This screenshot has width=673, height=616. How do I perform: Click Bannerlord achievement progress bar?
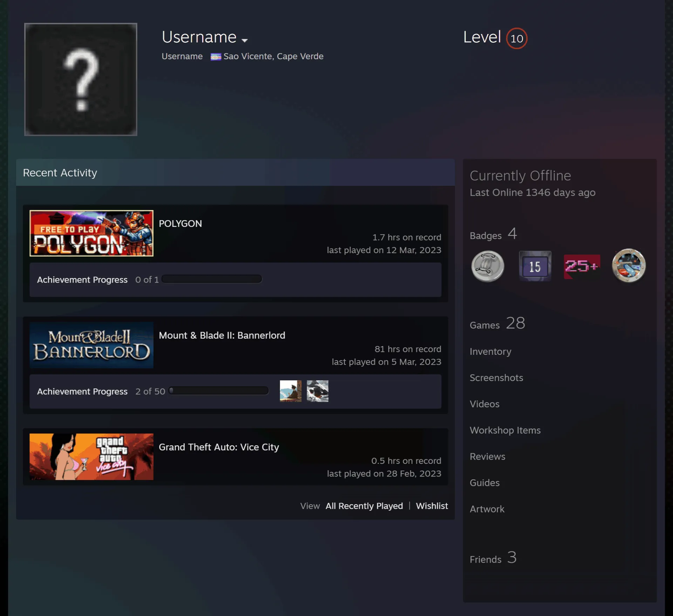(x=218, y=391)
